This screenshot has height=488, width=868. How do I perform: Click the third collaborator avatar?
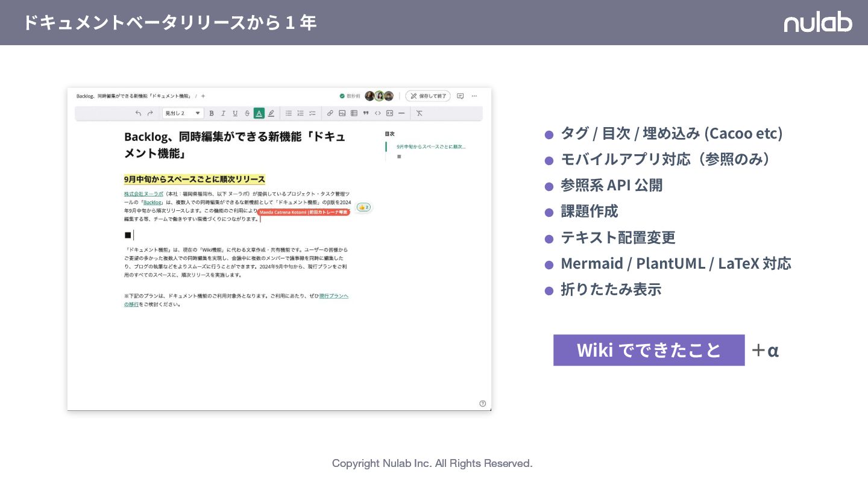pos(389,96)
